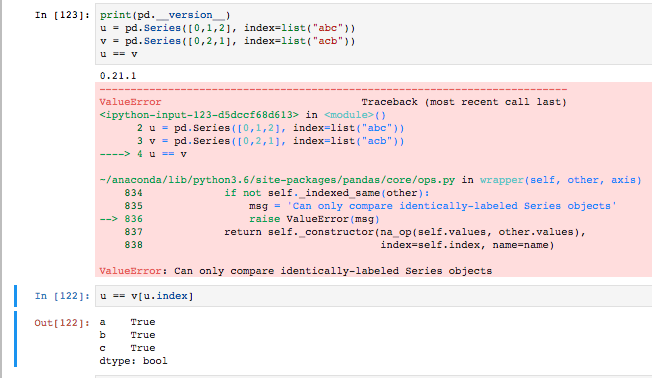Select the Out[122] prompt label
Screen dimensions: 652x378
[x=62, y=323]
